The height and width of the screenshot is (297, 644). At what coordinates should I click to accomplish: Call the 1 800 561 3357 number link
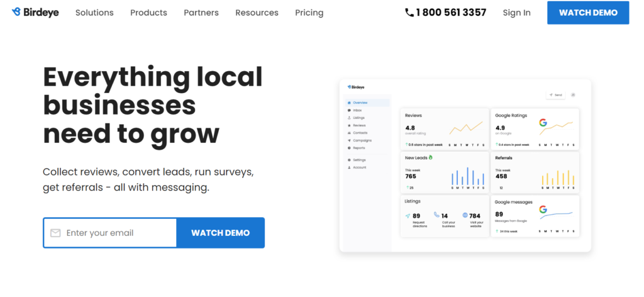[x=446, y=13]
